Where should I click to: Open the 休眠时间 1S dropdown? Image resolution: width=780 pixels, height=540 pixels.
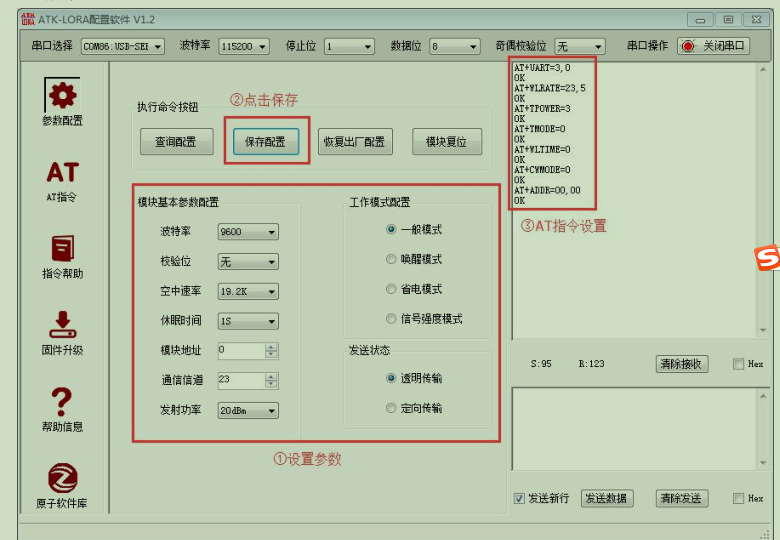248,321
